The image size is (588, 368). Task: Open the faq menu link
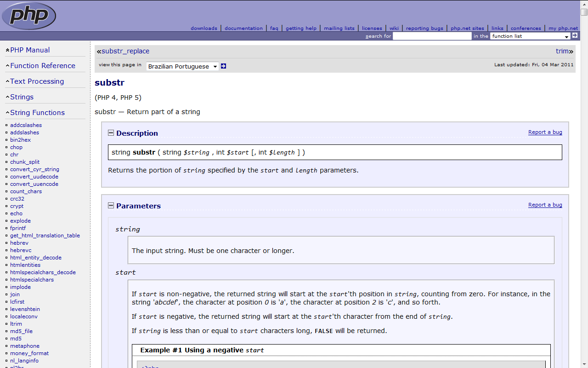click(x=274, y=28)
